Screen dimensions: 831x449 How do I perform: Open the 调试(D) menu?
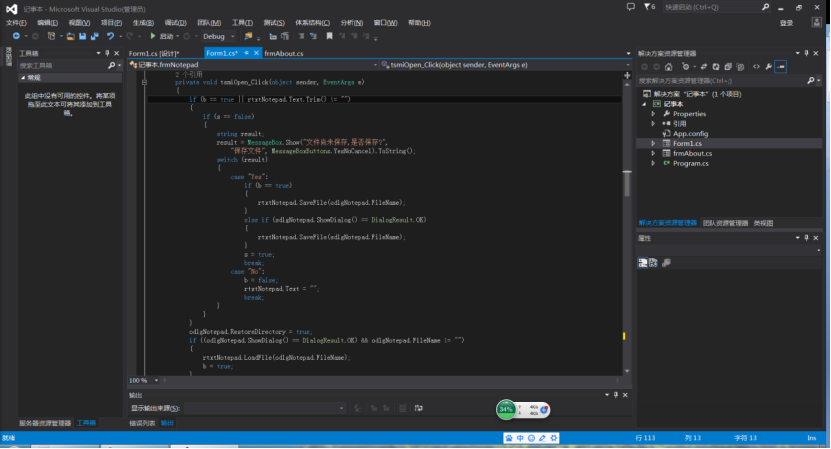pos(175,22)
